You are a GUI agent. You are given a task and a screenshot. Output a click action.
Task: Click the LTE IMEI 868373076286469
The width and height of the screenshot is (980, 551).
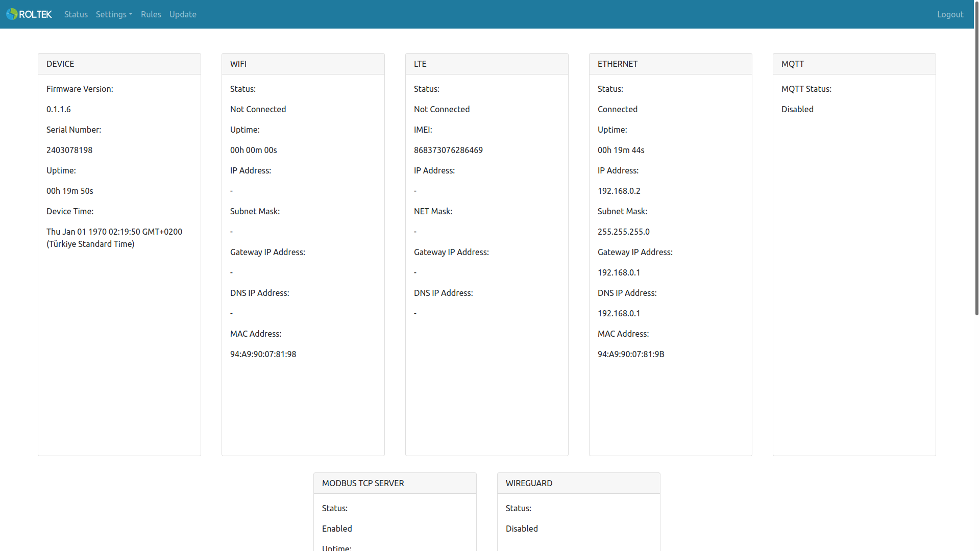pos(448,150)
